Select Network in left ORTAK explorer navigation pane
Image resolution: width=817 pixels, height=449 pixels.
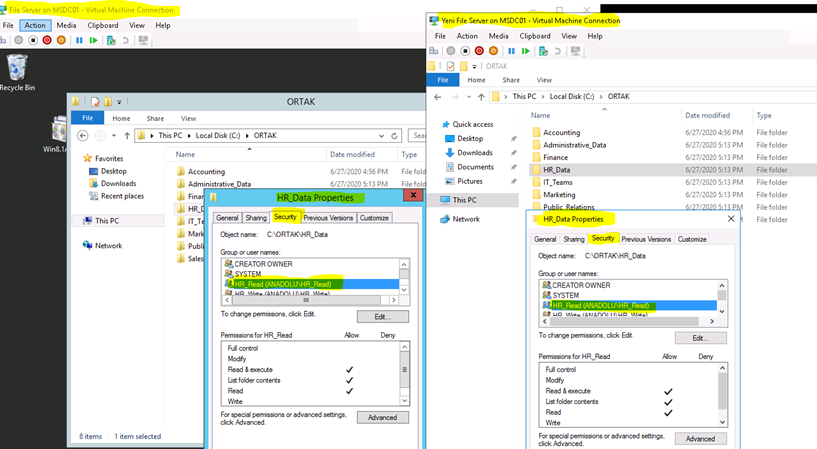click(108, 246)
